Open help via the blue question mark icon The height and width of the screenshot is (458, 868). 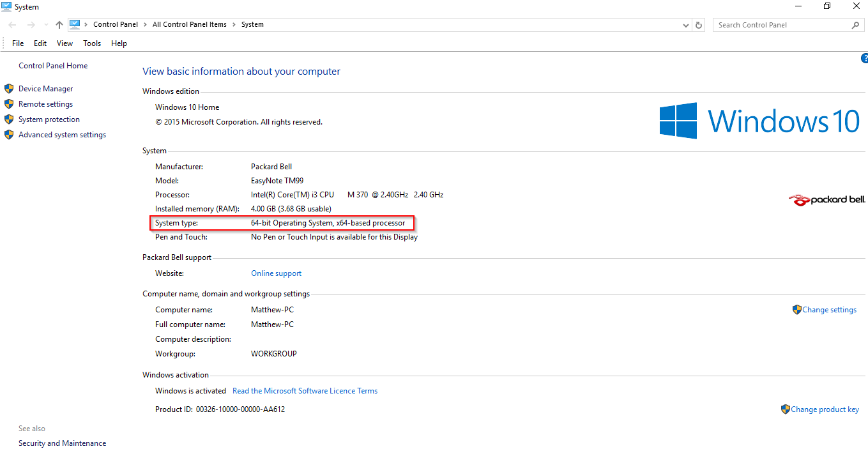coord(865,58)
